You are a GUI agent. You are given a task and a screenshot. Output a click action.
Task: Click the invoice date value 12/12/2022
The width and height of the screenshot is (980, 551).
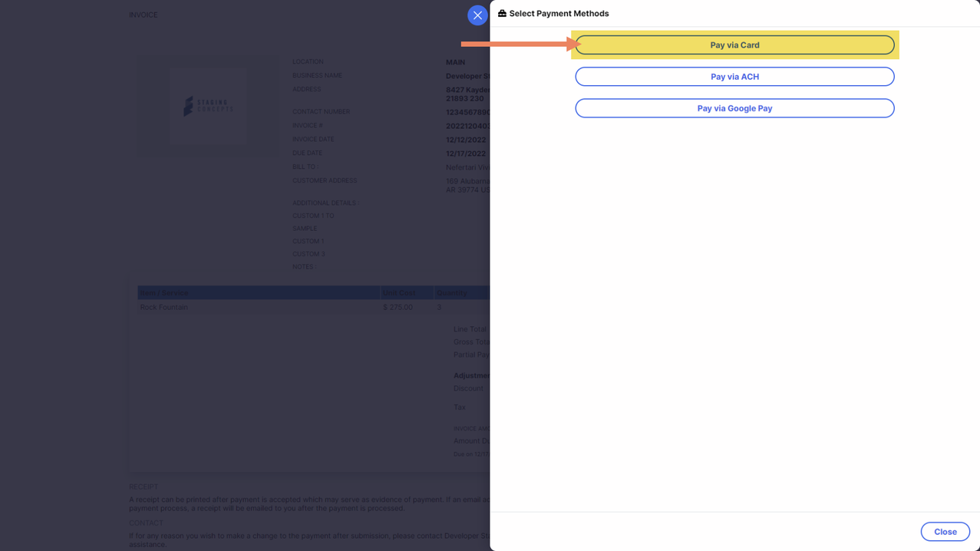point(466,140)
